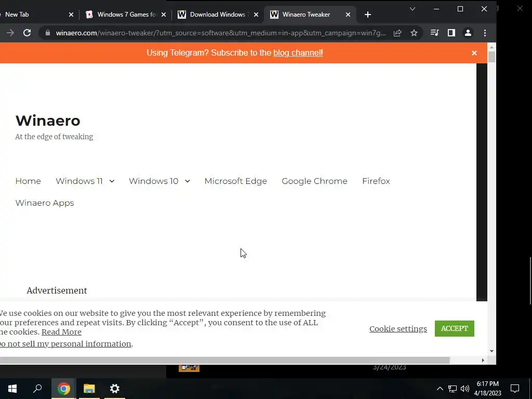Open Cookie settings

tap(398, 329)
